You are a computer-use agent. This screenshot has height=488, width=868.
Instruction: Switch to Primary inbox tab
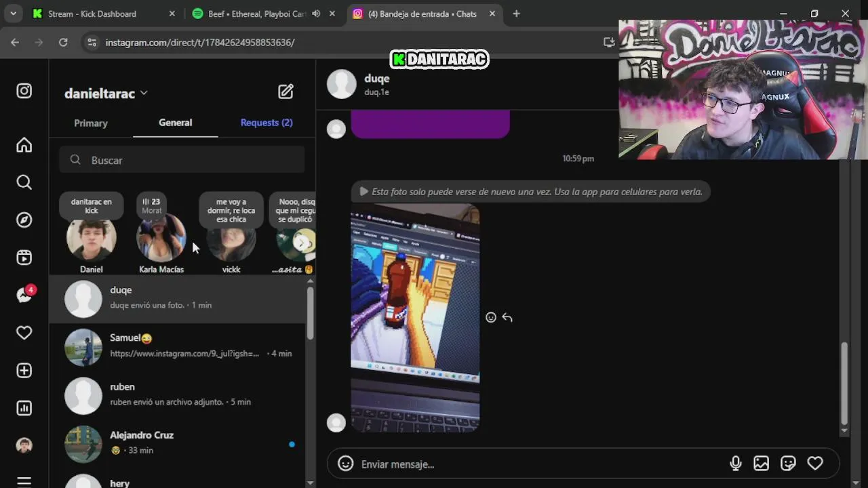(x=91, y=123)
